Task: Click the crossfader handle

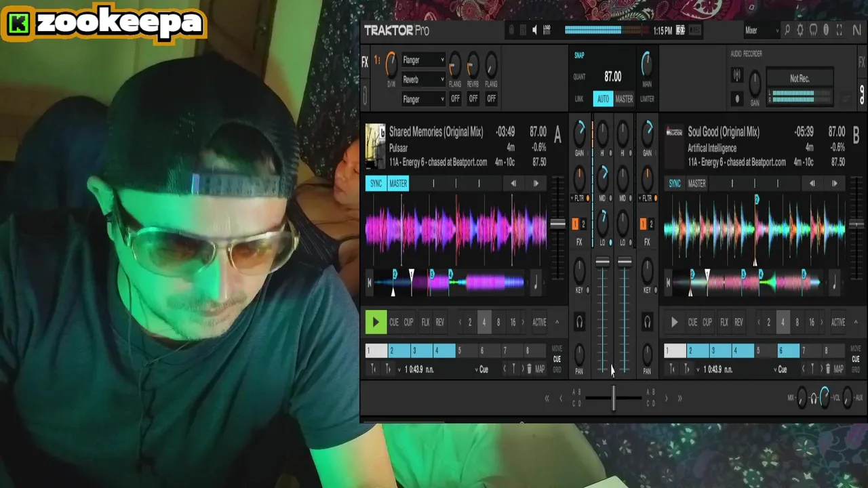Action: pos(614,399)
